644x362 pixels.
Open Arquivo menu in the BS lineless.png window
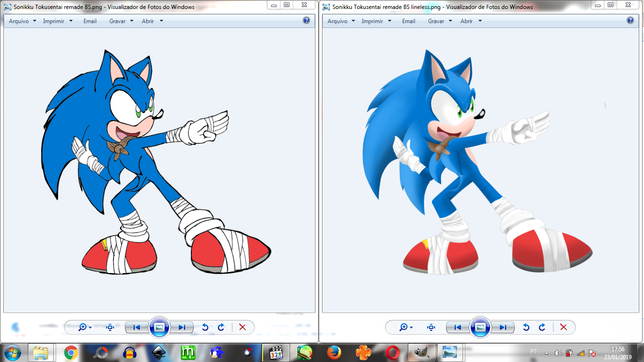pos(341,21)
